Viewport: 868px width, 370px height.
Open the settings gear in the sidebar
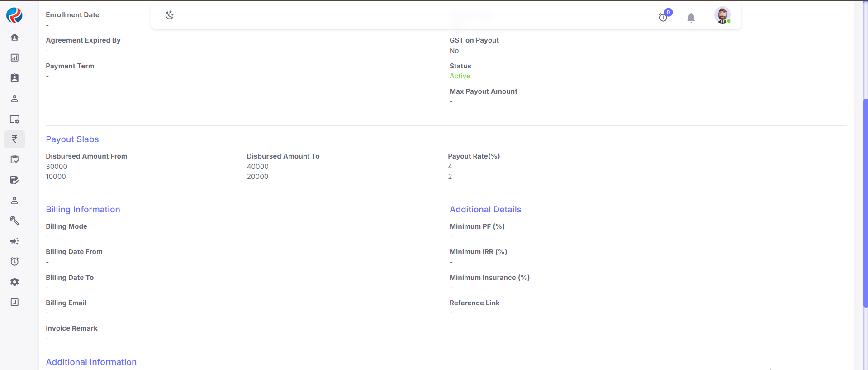pyautogui.click(x=14, y=282)
